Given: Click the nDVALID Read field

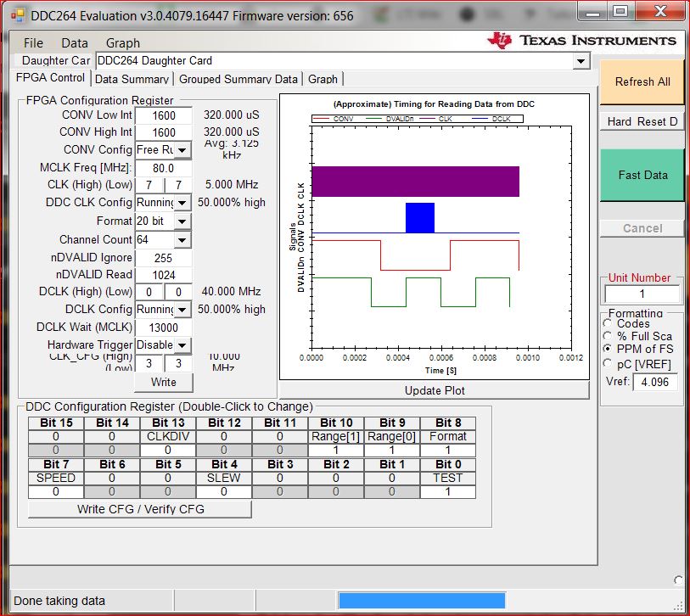Looking at the screenshot, I should (164, 275).
